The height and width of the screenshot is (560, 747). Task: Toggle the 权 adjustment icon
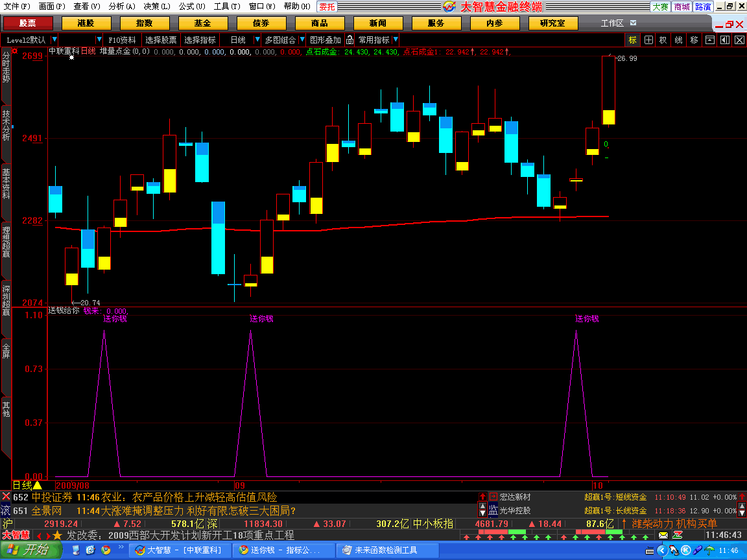coord(663,40)
